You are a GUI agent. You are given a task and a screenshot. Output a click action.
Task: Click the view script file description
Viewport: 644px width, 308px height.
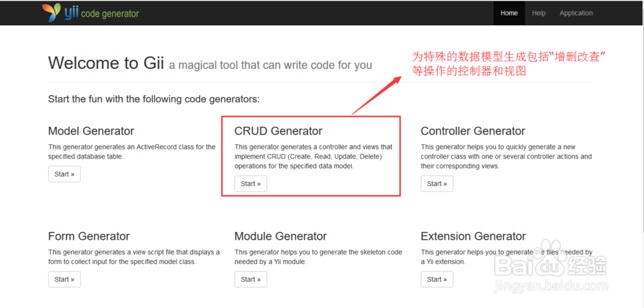[134, 256]
